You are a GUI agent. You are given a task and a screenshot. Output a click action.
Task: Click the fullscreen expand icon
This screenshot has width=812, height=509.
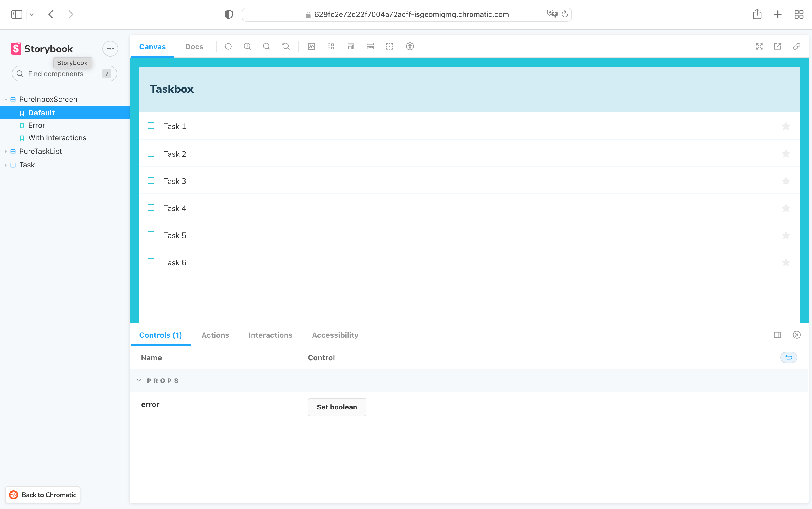point(759,47)
